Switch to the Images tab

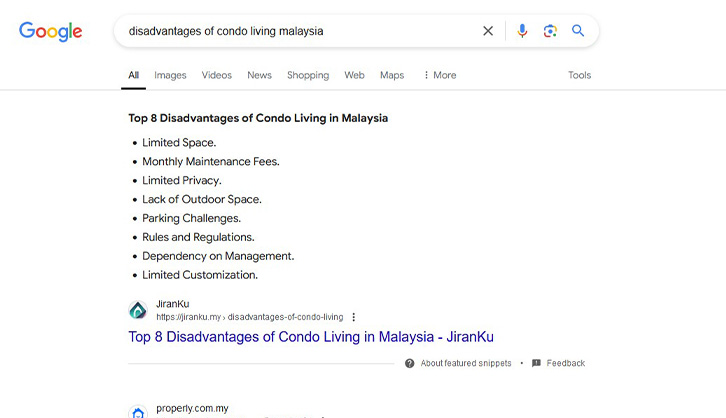click(170, 75)
